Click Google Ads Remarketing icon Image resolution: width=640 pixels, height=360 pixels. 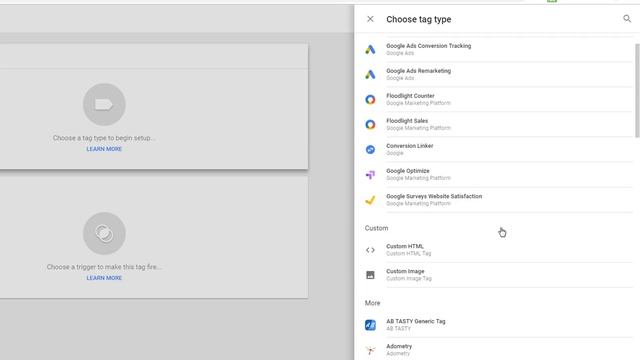(370, 74)
